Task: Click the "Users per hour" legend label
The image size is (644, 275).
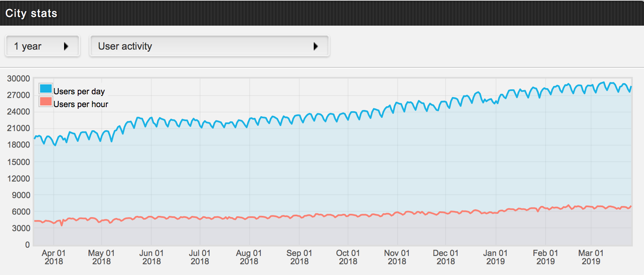Action: (x=81, y=104)
